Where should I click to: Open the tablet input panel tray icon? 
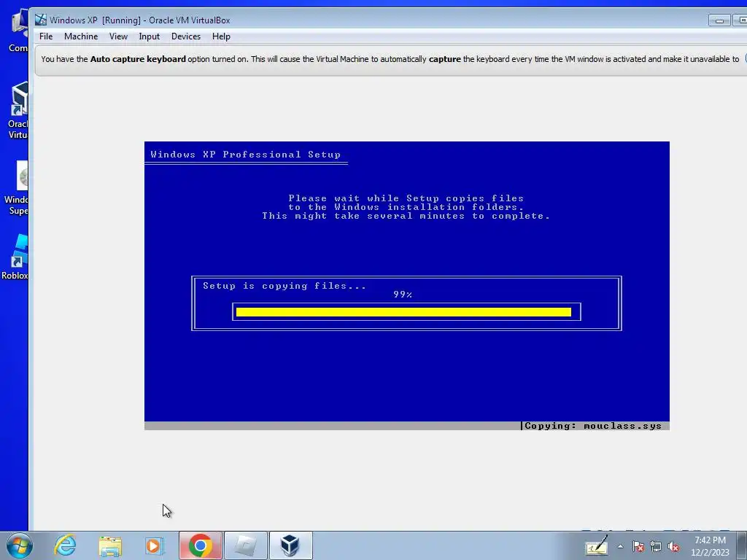click(597, 546)
